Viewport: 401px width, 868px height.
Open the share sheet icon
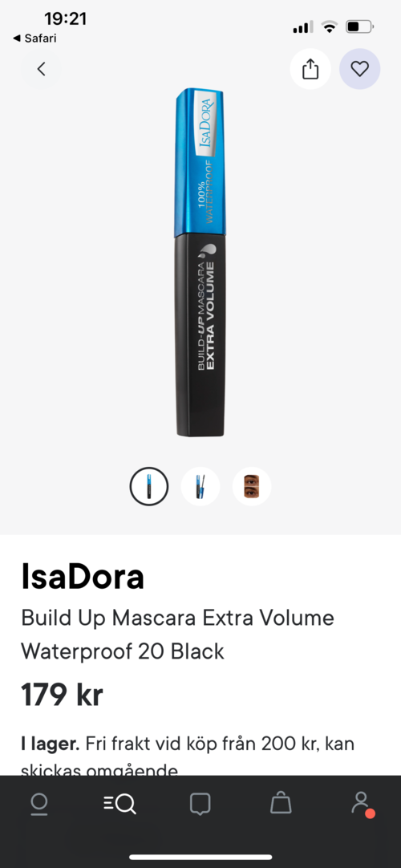pos(310,69)
